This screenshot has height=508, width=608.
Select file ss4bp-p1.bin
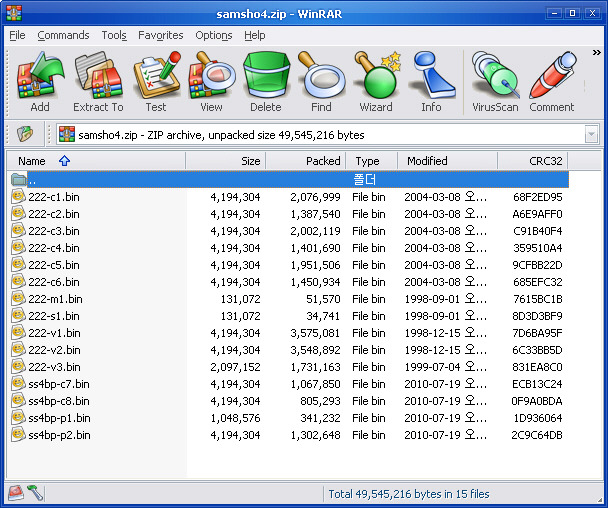point(289,418)
